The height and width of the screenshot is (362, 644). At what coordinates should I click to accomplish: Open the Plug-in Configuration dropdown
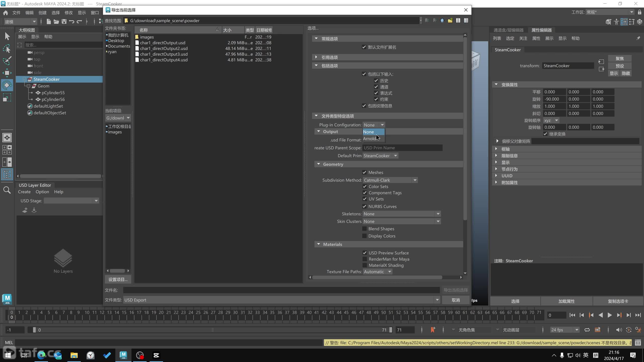pyautogui.click(x=374, y=125)
